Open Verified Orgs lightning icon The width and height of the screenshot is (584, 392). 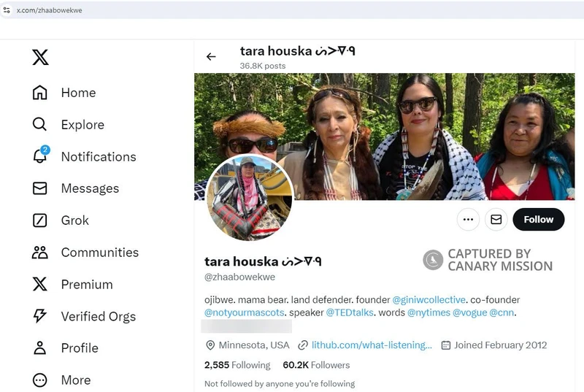(40, 316)
